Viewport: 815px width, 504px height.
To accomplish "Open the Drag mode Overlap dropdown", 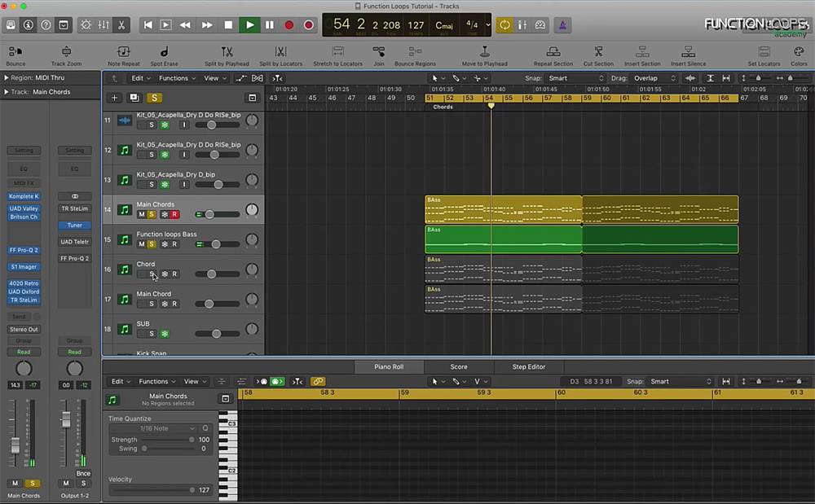I will coord(655,78).
